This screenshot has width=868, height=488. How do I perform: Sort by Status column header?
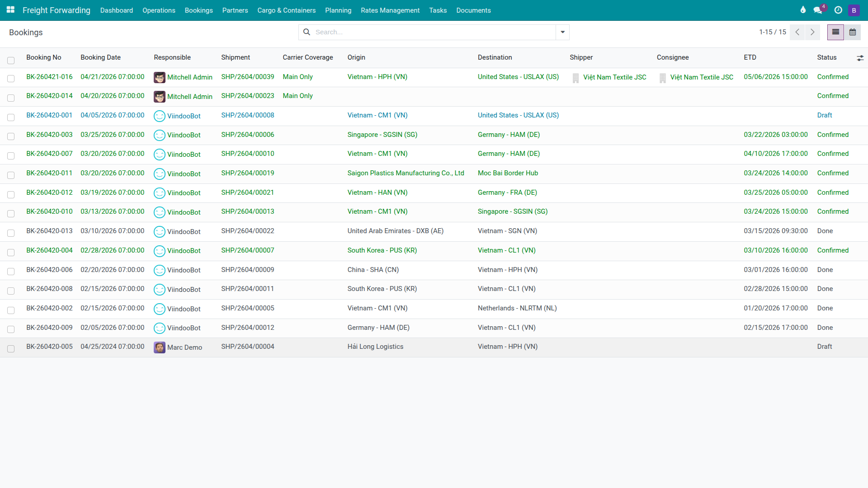(827, 57)
